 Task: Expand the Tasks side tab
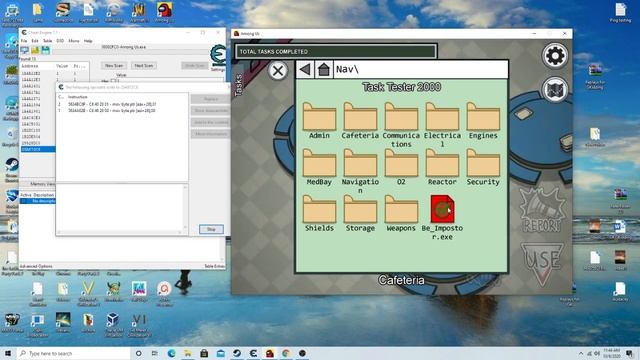tap(238, 85)
